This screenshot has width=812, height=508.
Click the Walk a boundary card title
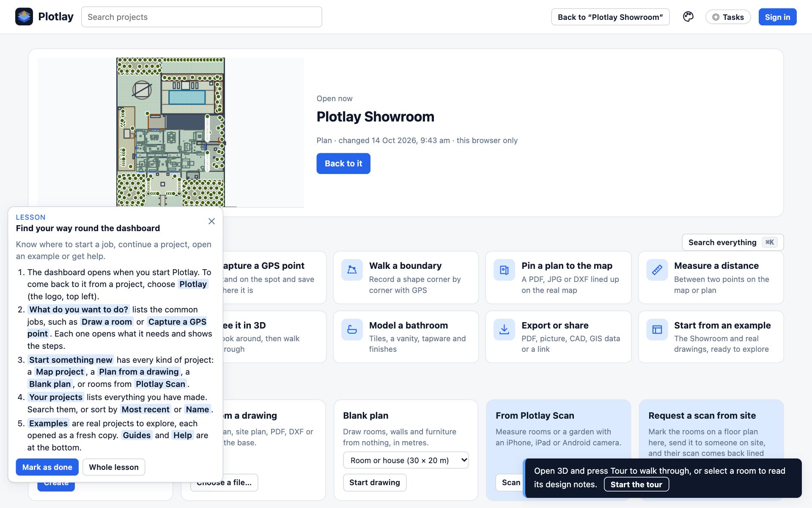pos(405,266)
